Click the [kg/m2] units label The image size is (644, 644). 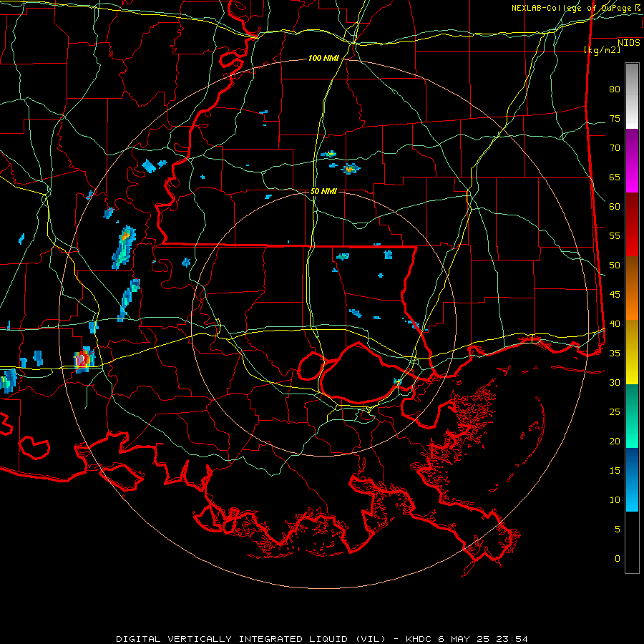602,50
